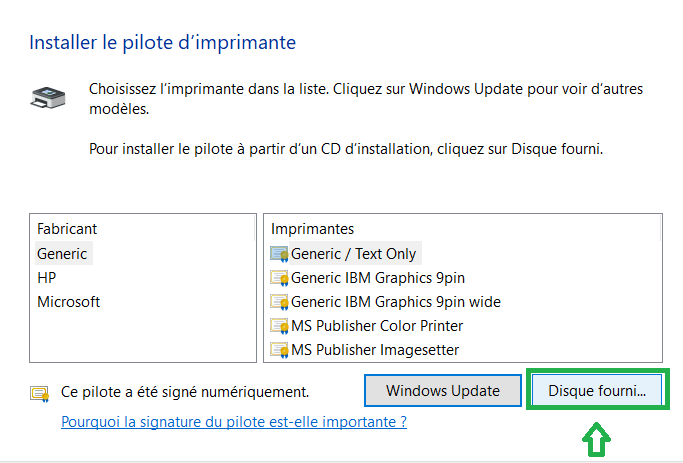Click the Disque fourni... button
Screen dimensions: 683x463
click(597, 391)
